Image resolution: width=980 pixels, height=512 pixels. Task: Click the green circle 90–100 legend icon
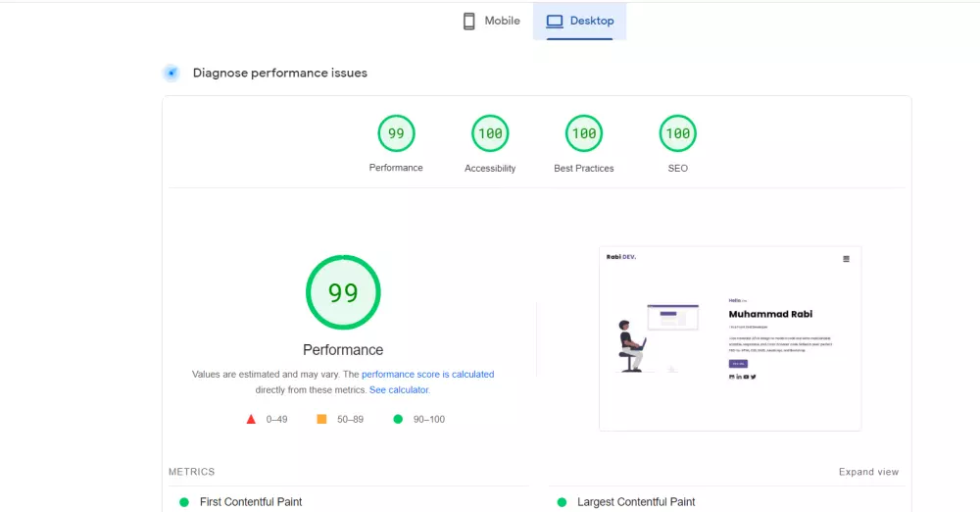coord(398,419)
